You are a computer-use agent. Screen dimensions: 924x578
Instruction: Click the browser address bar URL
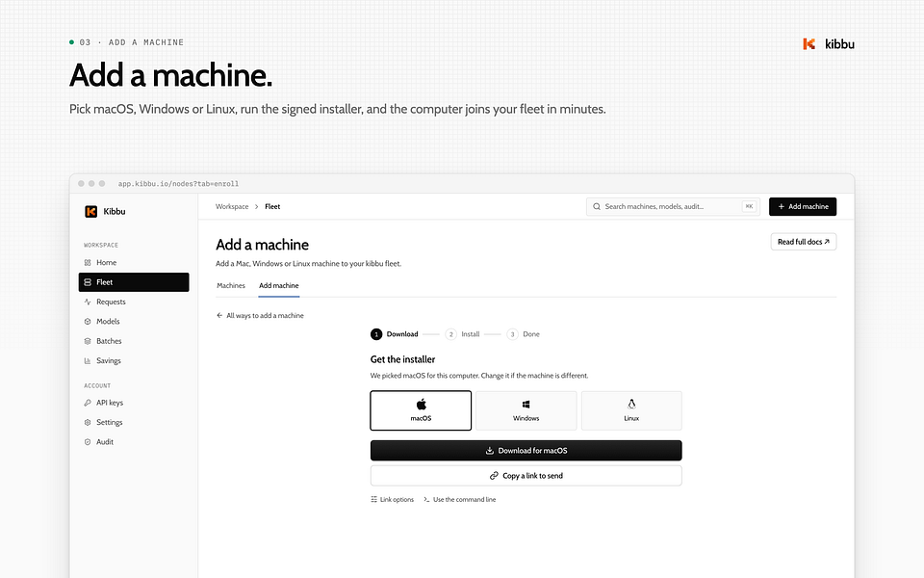tap(179, 184)
